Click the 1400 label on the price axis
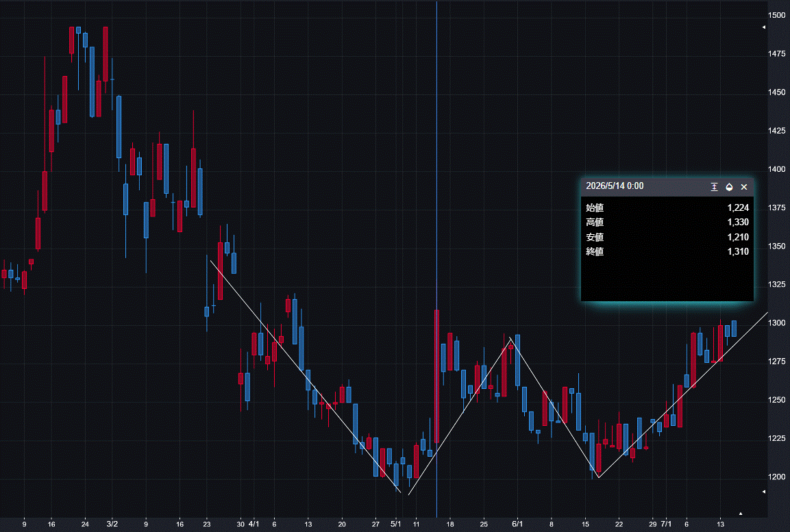Image resolution: width=790 pixels, height=532 pixels. pyautogui.click(x=776, y=169)
